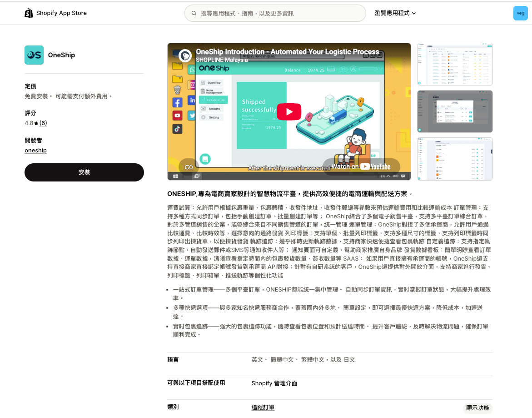Copy video link with chain icon
The height and width of the screenshot is (418, 532).
pos(189,167)
